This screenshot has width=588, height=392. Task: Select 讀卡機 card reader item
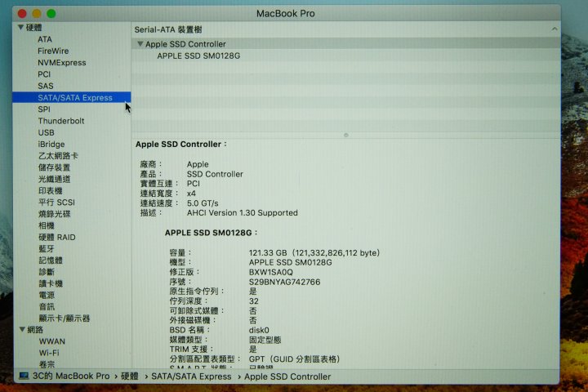(51, 283)
